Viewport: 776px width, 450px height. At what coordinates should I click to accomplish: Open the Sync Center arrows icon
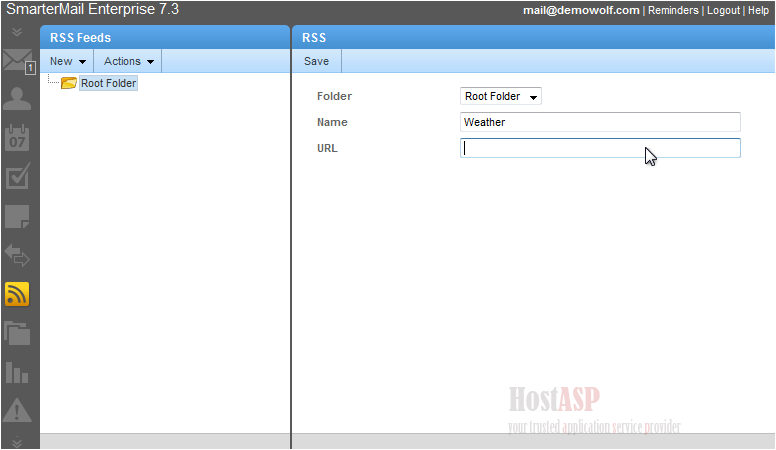pyautogui.click(x=17, y=255)
